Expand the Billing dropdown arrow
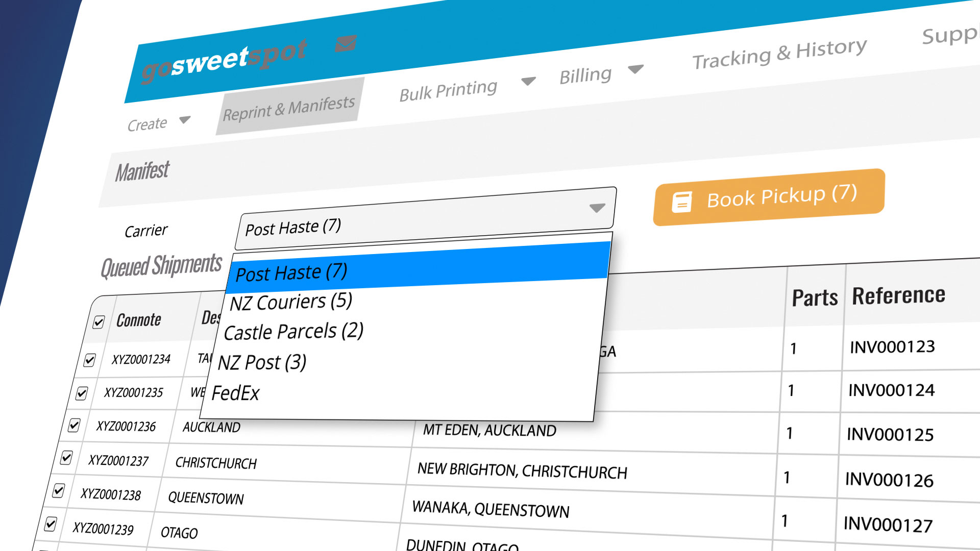The height and width of the screenshot is (551, 980). 636,69
